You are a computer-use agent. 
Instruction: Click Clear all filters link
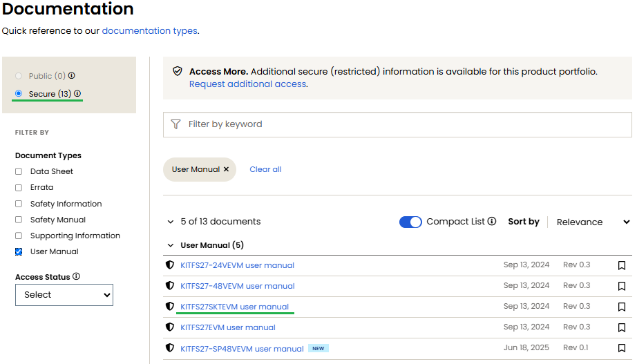coord(265,169)
